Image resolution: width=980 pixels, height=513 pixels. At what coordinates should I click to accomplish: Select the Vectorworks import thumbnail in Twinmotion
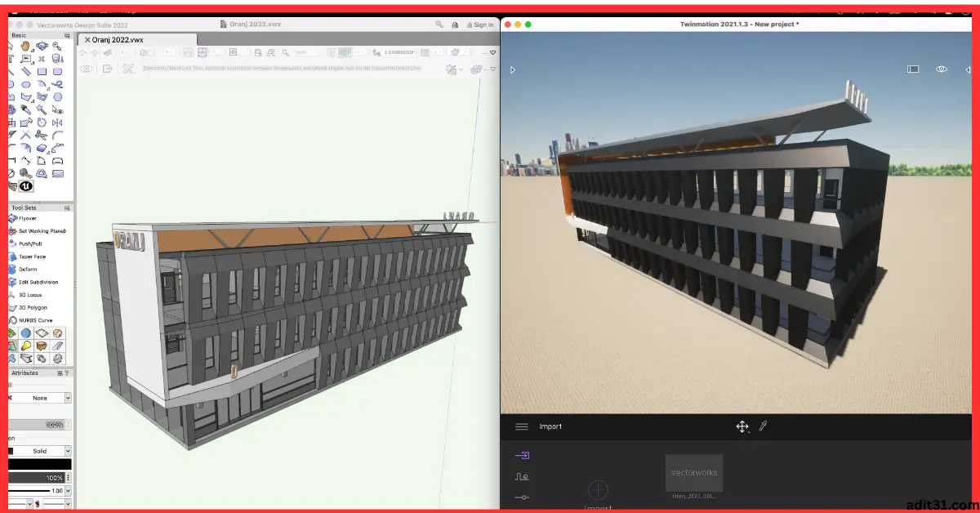coord(693,473)
